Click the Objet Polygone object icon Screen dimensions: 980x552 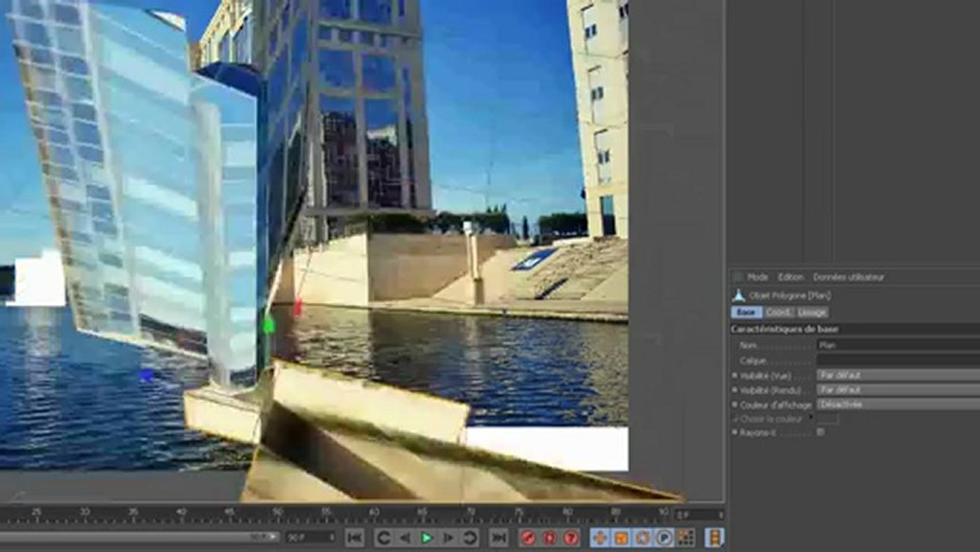pos(738,295)
